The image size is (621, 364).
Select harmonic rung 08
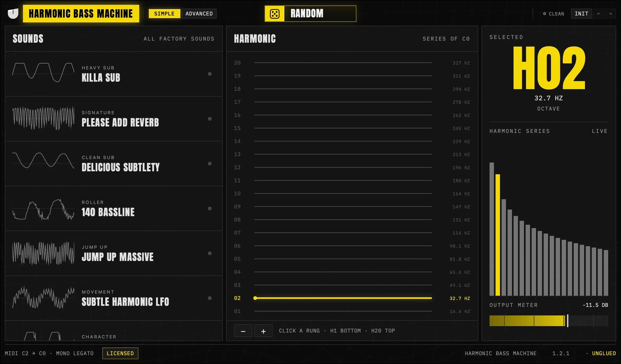tap(343, 220)
